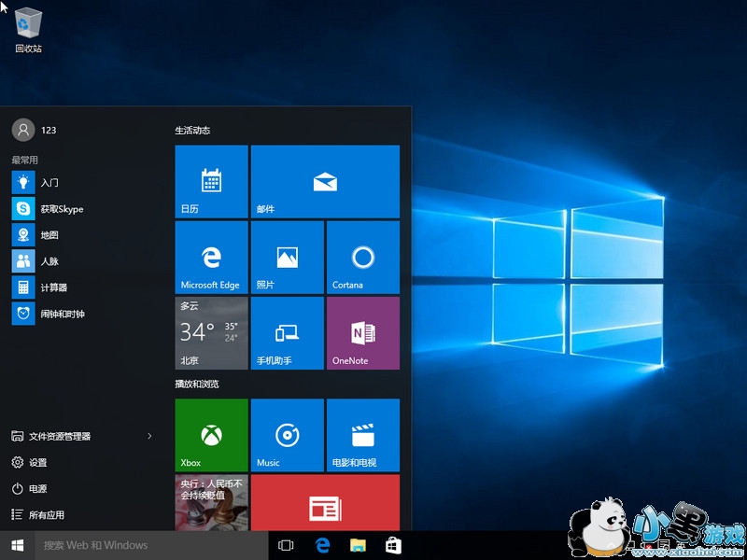Open all apps list (所有应用)

(46, 514)
